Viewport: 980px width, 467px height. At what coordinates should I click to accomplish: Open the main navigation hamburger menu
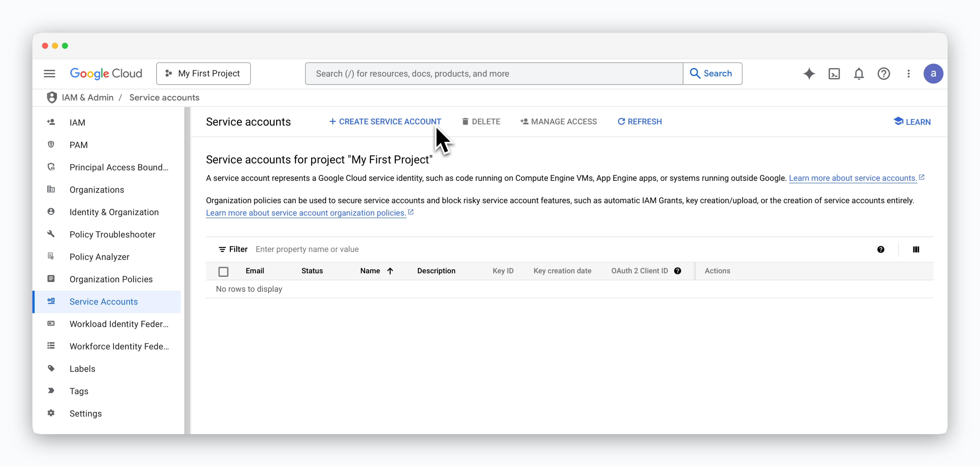tap(49, 74)
